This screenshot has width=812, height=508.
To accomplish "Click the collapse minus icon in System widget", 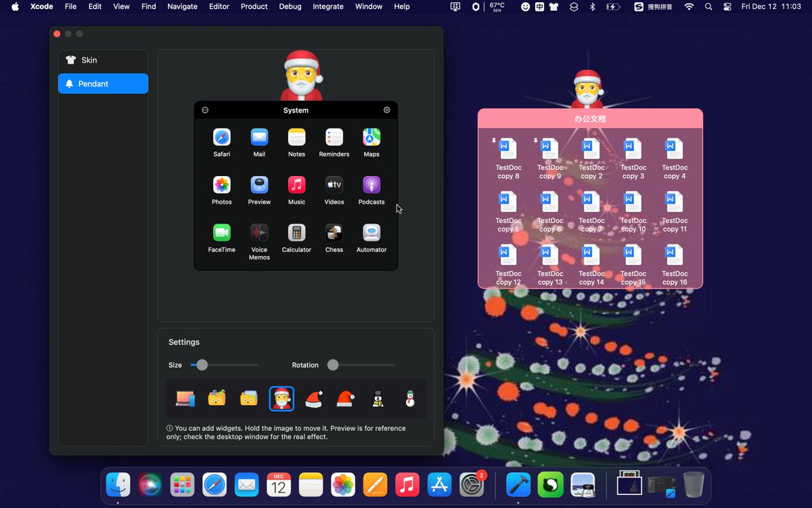I will 205,110.
